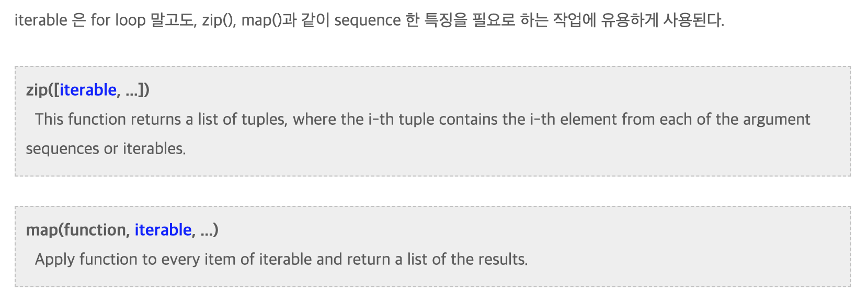Click "This function returns" in the zip description

click(108, 119)
